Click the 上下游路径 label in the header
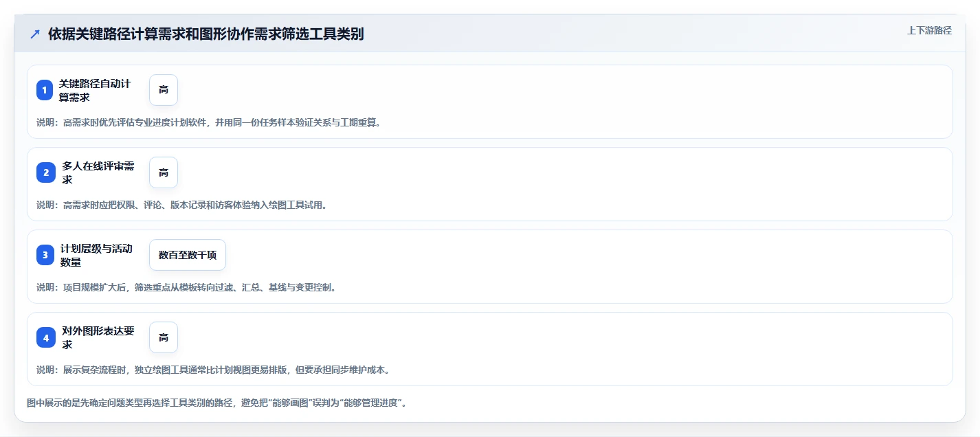 point(929,30)
